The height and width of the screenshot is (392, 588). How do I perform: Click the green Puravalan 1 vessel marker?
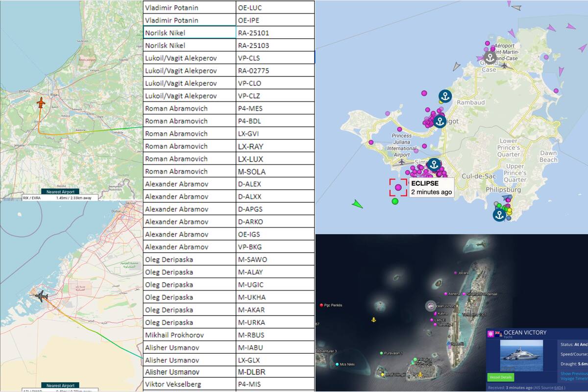click(382, 353)
